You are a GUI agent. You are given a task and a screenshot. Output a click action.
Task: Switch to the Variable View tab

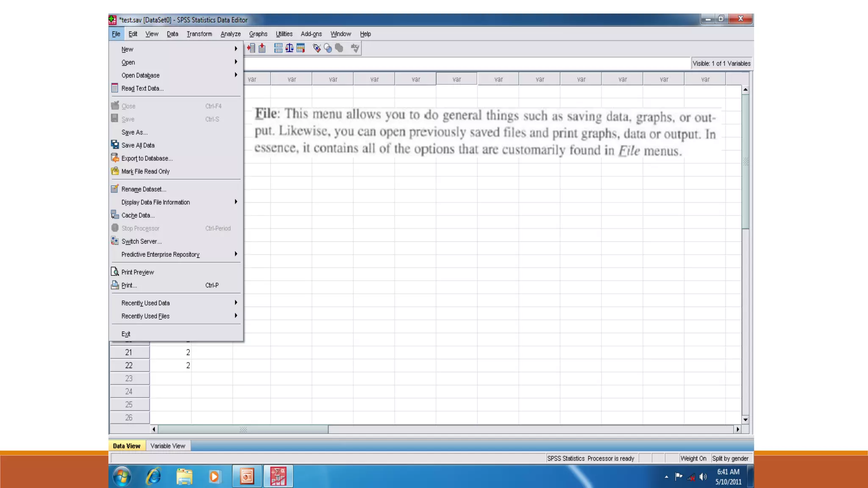tap(168, 446)
